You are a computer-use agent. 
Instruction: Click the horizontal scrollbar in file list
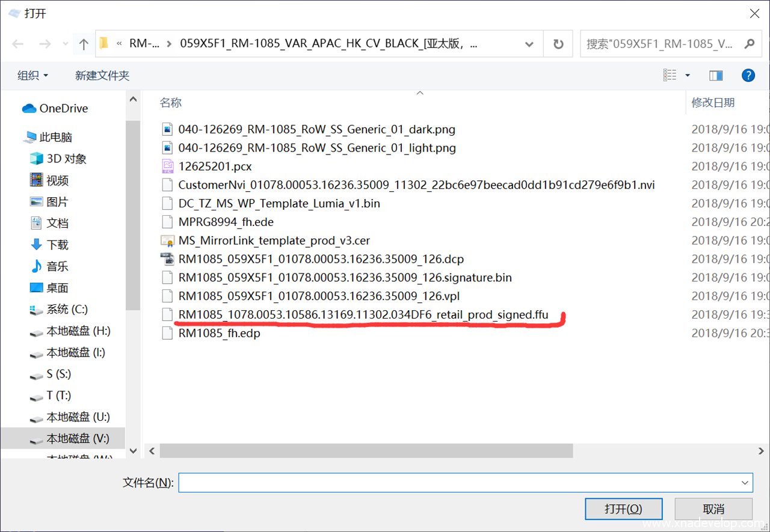click(x=366, y=451)
